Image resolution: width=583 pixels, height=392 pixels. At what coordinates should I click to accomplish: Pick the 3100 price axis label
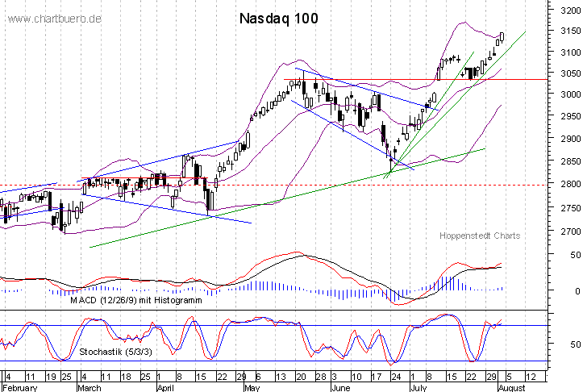point(570,52)
